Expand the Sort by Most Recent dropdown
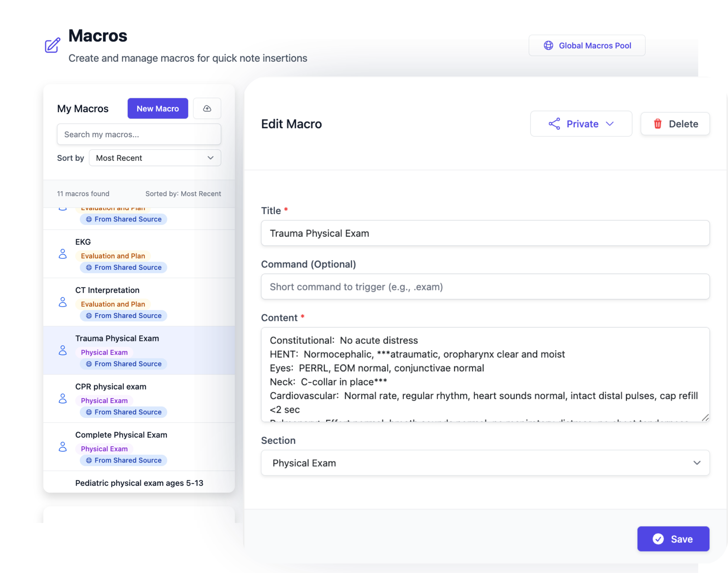The image size is (728, 573). point(155,158)
